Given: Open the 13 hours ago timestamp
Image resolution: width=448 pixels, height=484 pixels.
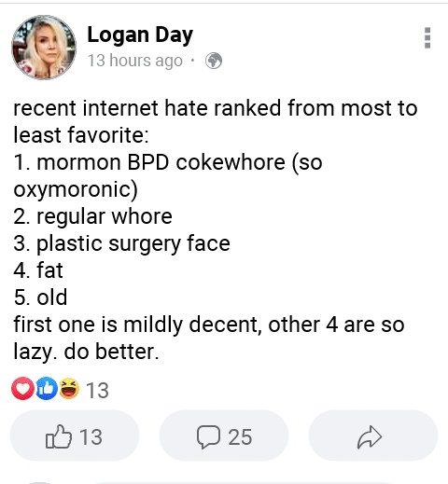Looking at the screenshot, I should [135, 61].
